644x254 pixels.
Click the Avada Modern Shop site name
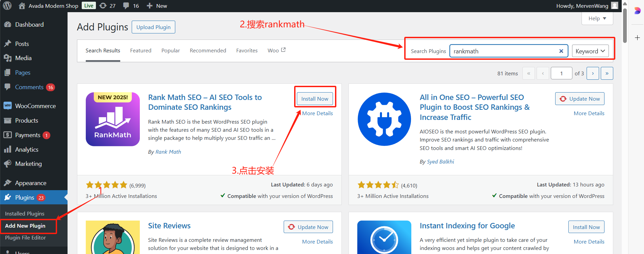click(53, 6)
